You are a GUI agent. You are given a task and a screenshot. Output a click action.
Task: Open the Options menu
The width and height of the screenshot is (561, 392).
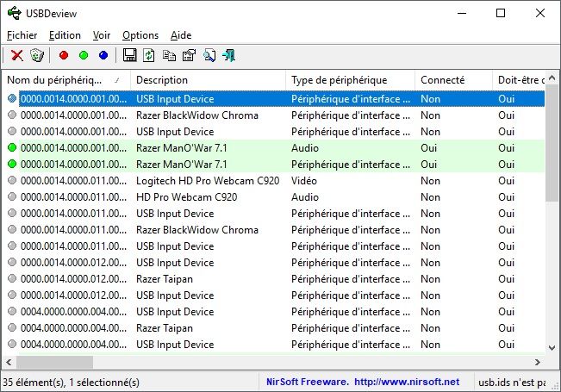tap(140, 35)
